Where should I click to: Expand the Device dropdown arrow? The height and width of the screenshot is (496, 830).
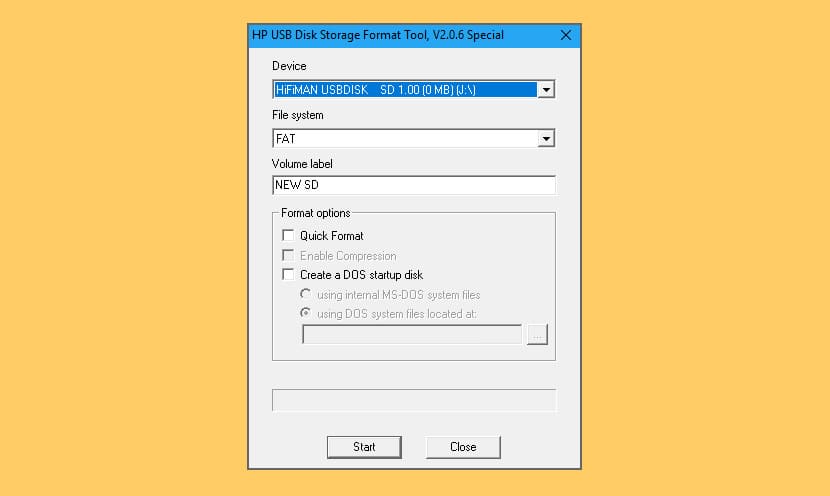pos(546,89)
